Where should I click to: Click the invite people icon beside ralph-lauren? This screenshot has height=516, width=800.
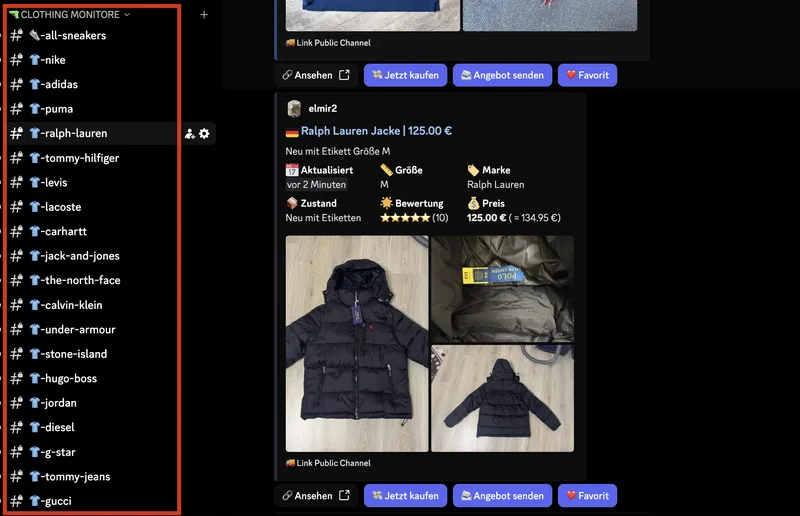190,134
